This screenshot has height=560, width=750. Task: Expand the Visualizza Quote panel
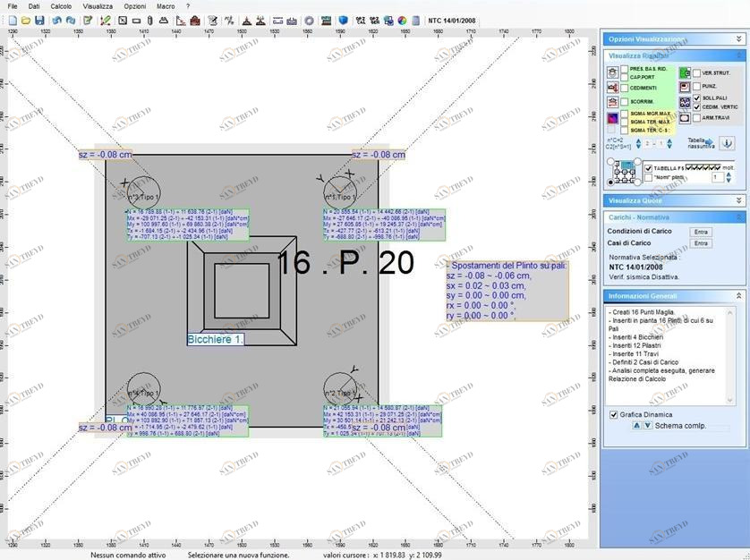(739, 200)
